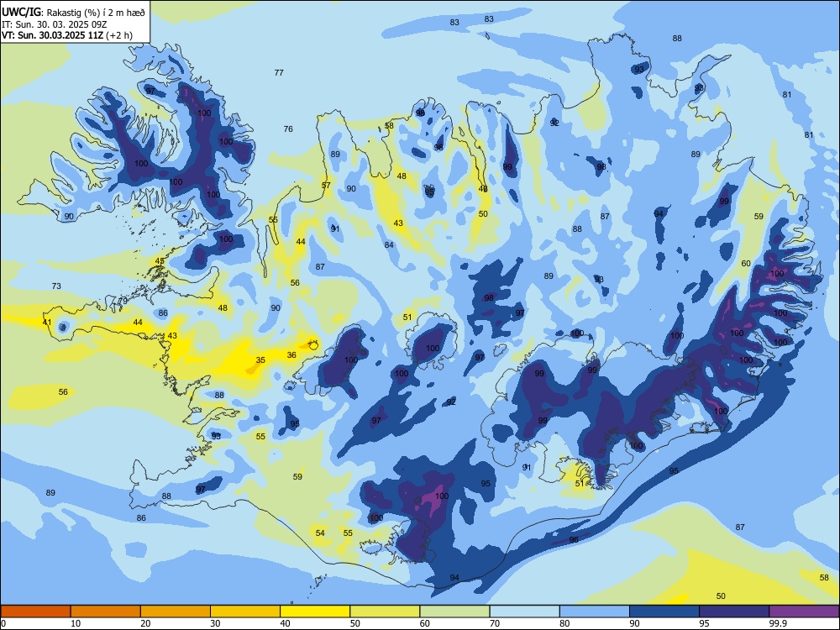Click the '30' color scale tick label
The width and height of the screenshot is (840, 630).
point(215,623)
